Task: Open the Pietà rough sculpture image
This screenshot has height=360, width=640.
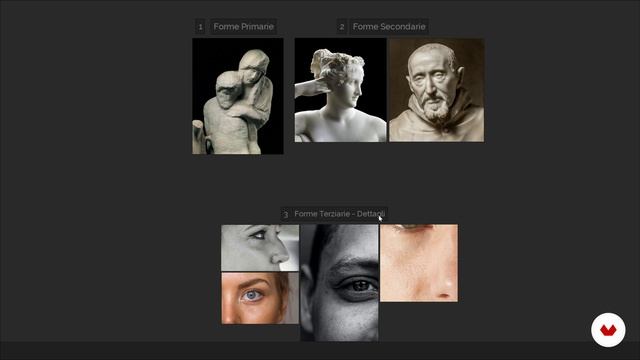Action: pyautogui.click(x=238, y=96)
